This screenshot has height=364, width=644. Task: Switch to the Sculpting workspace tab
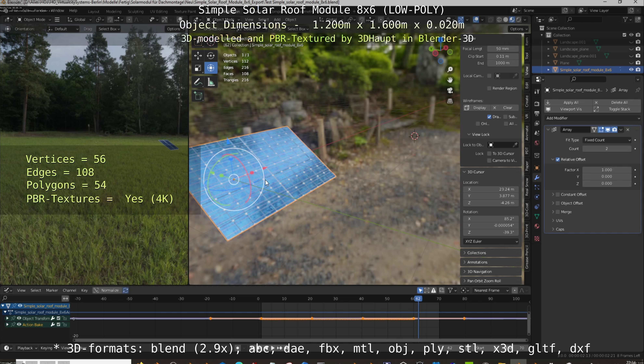click(x=135, y=12)
